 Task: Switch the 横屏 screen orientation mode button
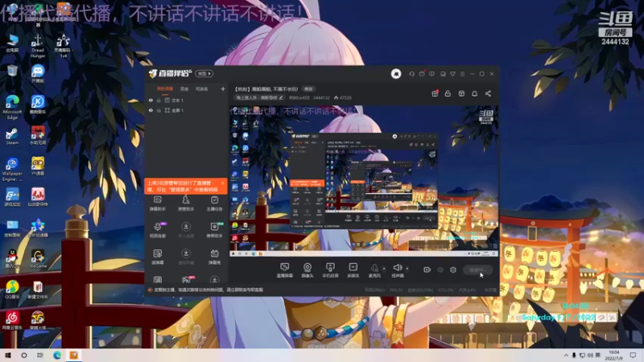click(x=204, y=74)
